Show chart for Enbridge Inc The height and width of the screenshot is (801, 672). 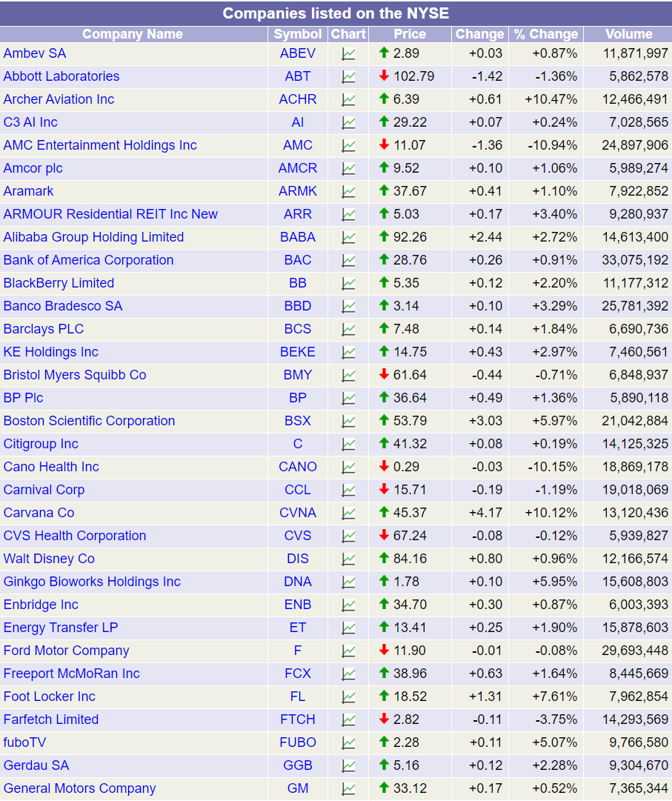click(x=348, y=605)
